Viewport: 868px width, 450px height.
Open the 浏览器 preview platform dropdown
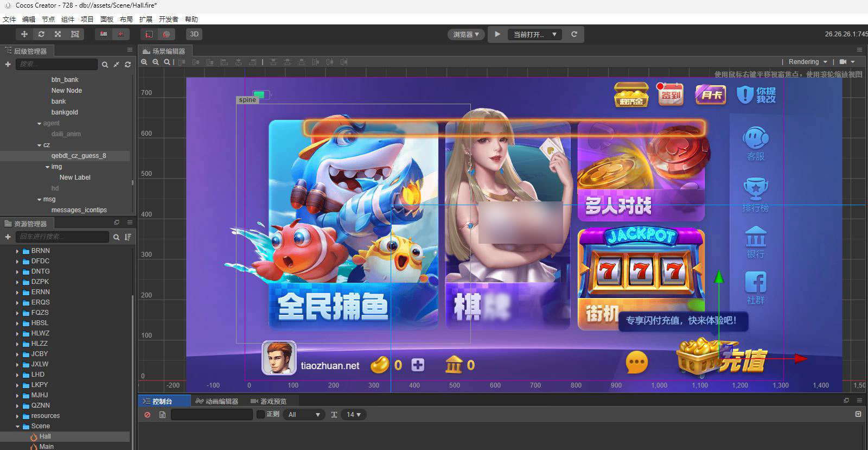point(466,34)
